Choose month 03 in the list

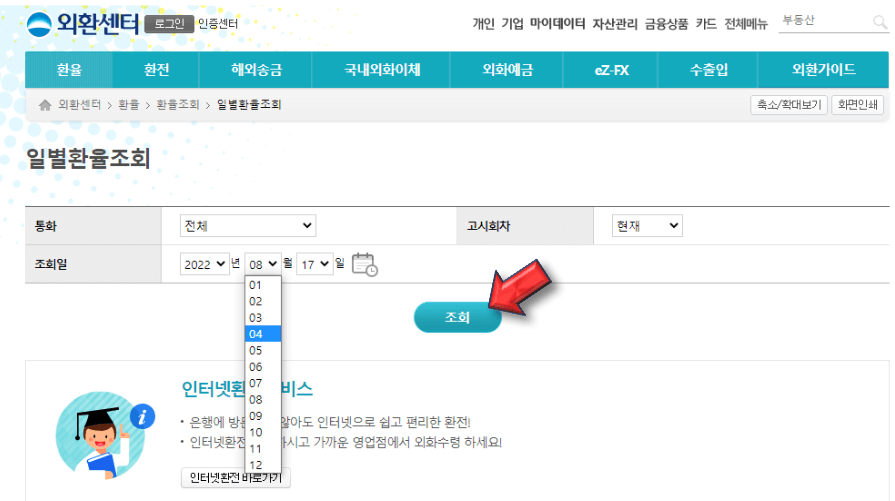tap(263, 318)
